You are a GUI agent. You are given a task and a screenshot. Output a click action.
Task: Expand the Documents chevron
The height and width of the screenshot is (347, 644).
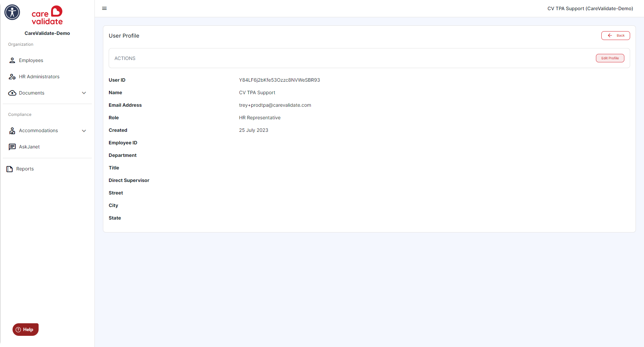click(x=84, y=93)
